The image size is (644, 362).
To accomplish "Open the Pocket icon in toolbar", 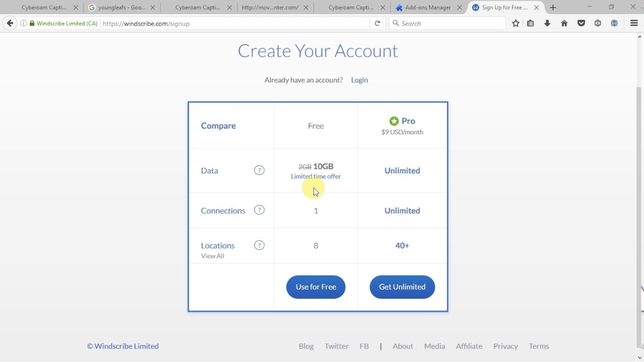I will point(581,23).
